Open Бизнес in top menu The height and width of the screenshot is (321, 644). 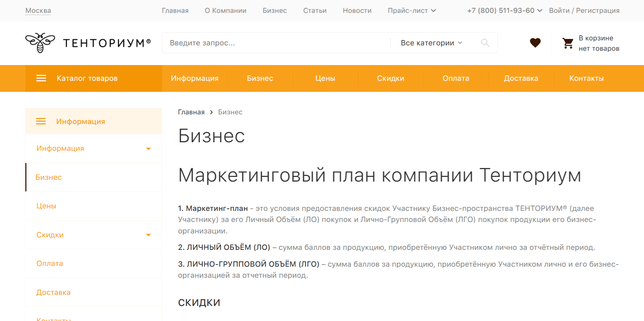tap(275, 11)
